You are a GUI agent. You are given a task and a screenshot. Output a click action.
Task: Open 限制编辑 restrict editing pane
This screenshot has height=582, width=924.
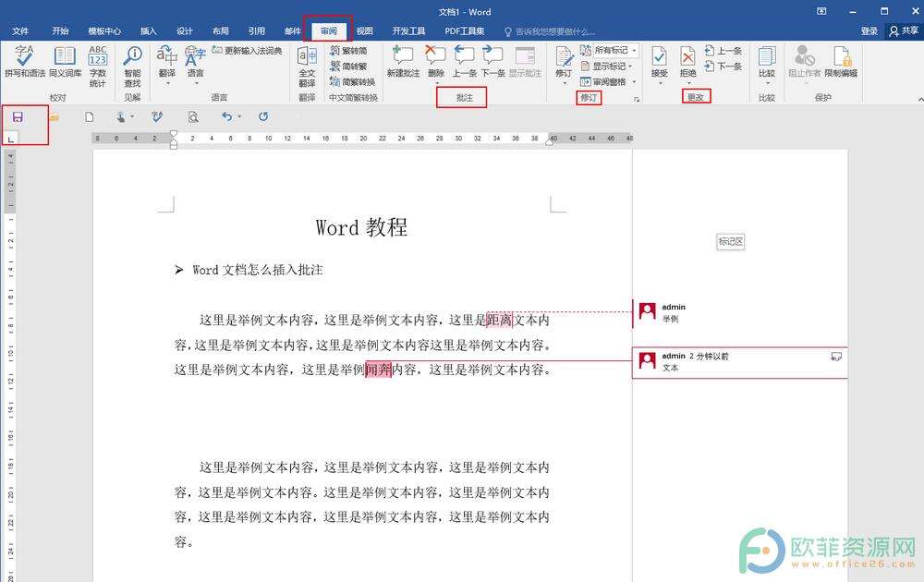click(x=841, y=61)
